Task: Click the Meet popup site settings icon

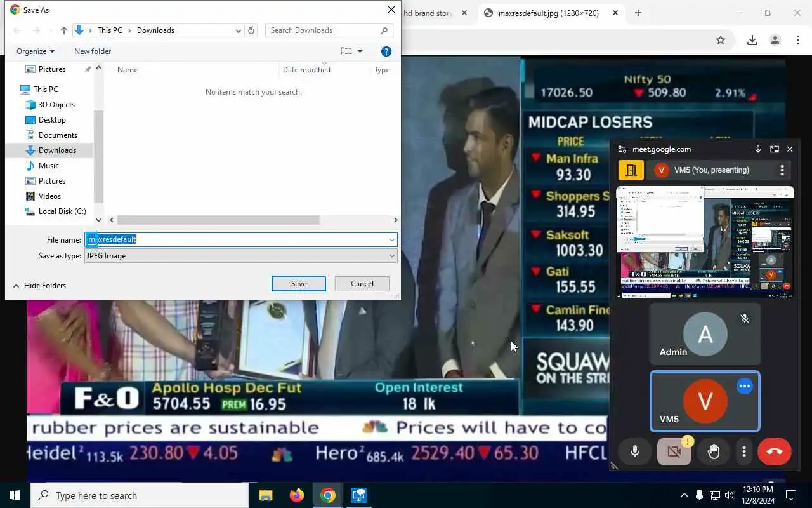Action: point(622,149)
